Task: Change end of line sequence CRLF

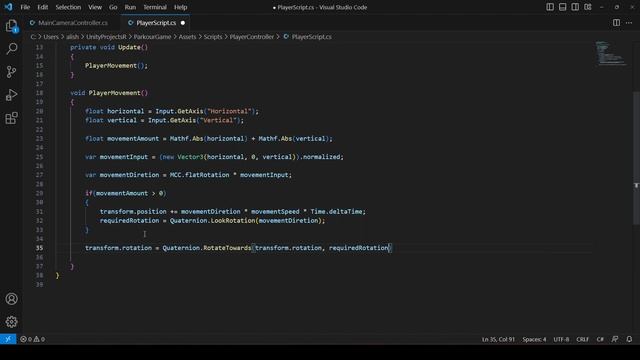Action: click(582, 339)
